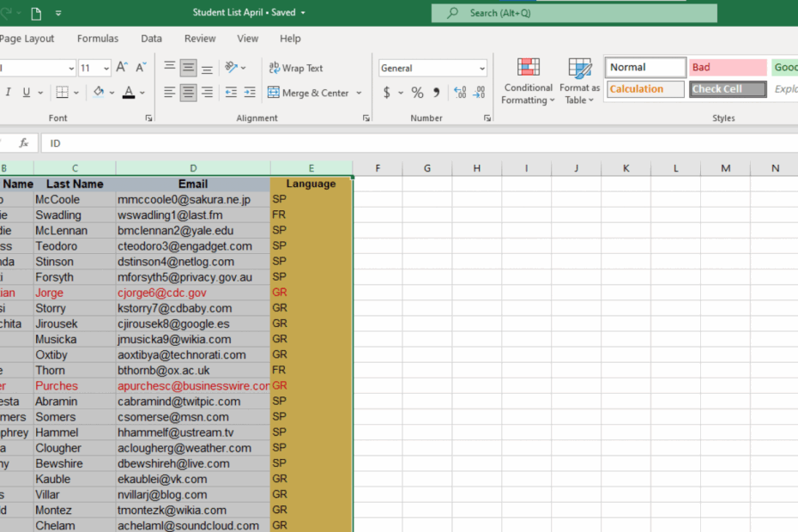Screen dimensions: 798x532
Task: Align text left horizontally
Action: [x=170, y=92]
